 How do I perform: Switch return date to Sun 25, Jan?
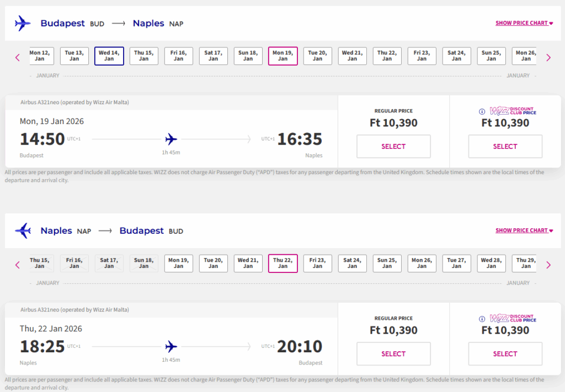pos(387,263)
